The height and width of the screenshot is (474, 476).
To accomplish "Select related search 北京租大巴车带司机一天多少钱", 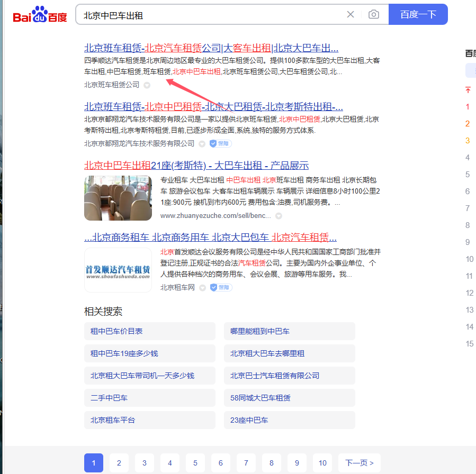I will tap(150, 376).
